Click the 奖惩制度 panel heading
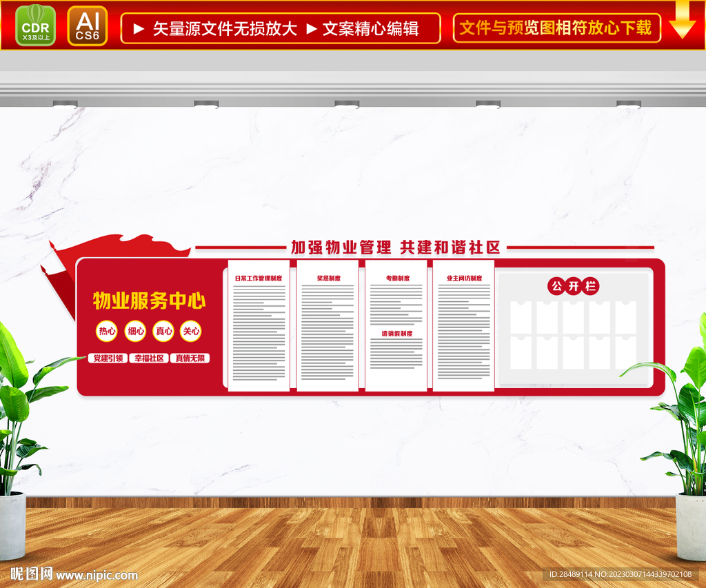This screenshot has height=588, width=706. [x=329, y=278]
